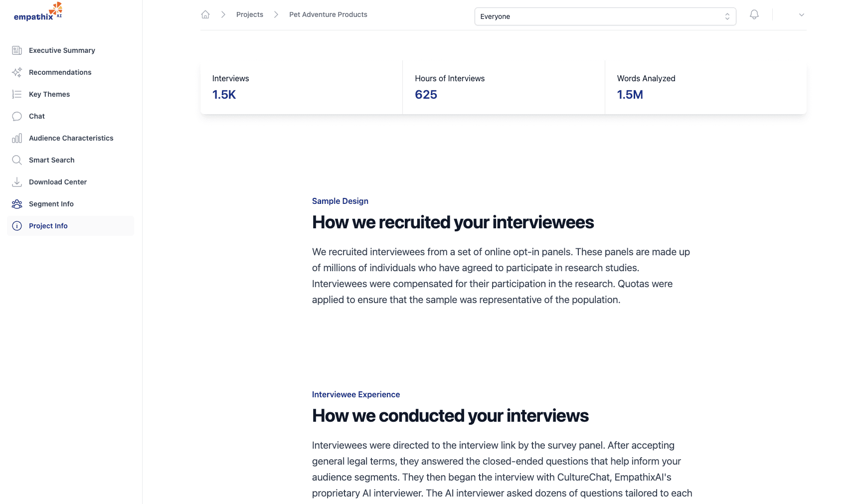Viewport: 863px width, 504px height.
Task: Click the home icon in breadcrumb
Action: (x=205, y=14)
